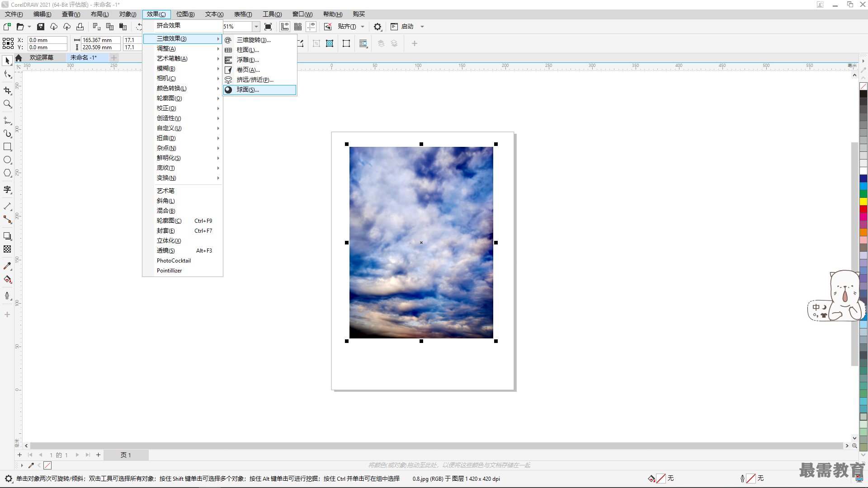Screen dimensions: 868x488
Task: Click the Full-screen preview icon
Action: pos(268,27)
